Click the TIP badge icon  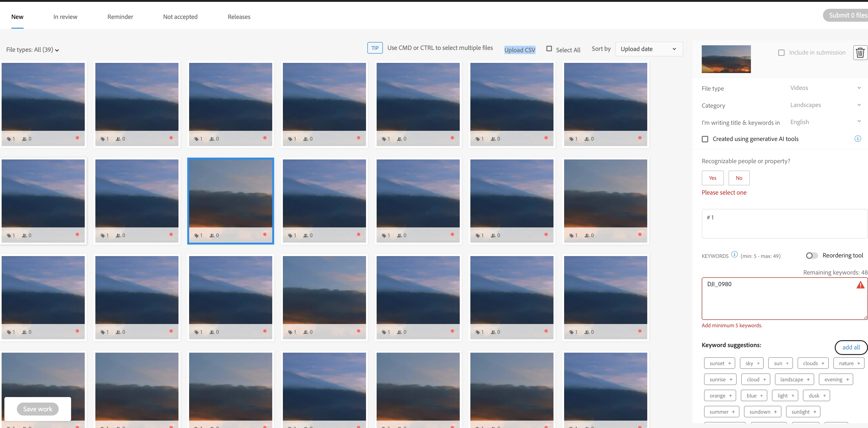pos(375,48)
